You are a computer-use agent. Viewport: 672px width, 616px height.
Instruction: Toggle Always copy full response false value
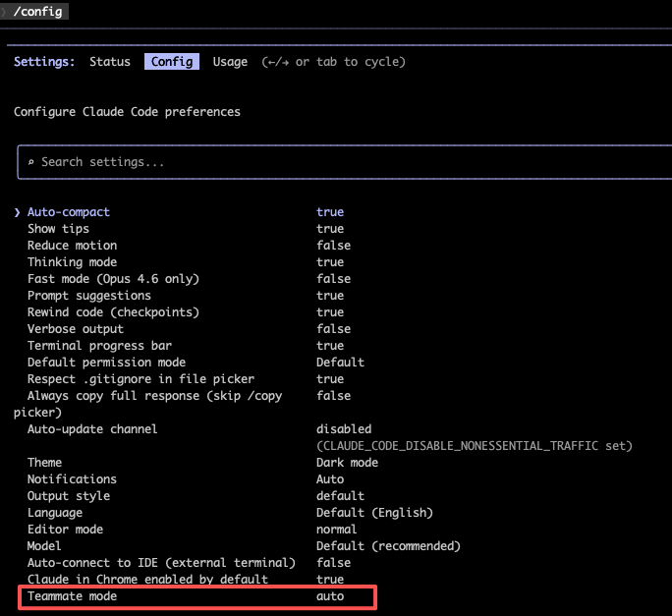click(333, 396)
